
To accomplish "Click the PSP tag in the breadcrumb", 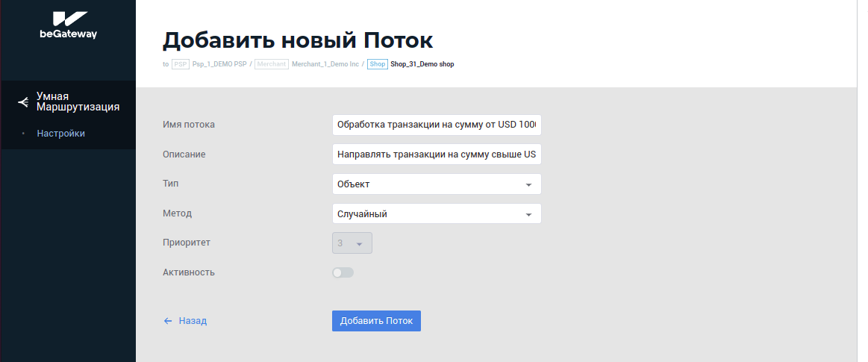I will tap(180, 64).
